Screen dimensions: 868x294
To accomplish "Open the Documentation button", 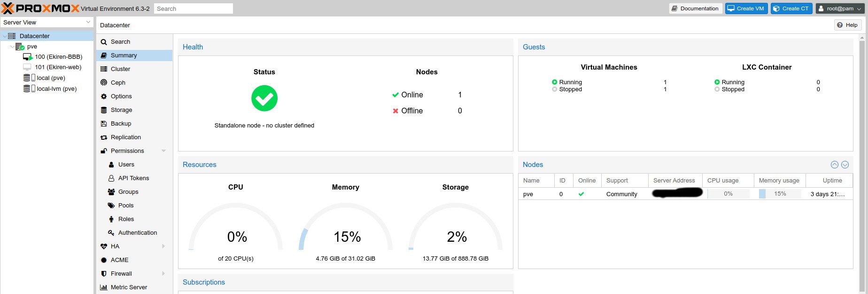I will 695,8.
